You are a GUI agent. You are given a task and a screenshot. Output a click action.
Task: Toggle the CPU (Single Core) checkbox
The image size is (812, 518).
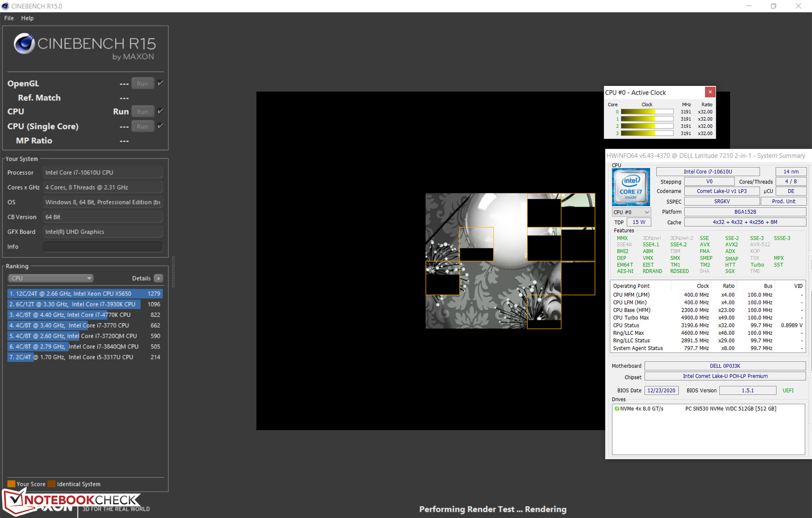coord(160,126)
